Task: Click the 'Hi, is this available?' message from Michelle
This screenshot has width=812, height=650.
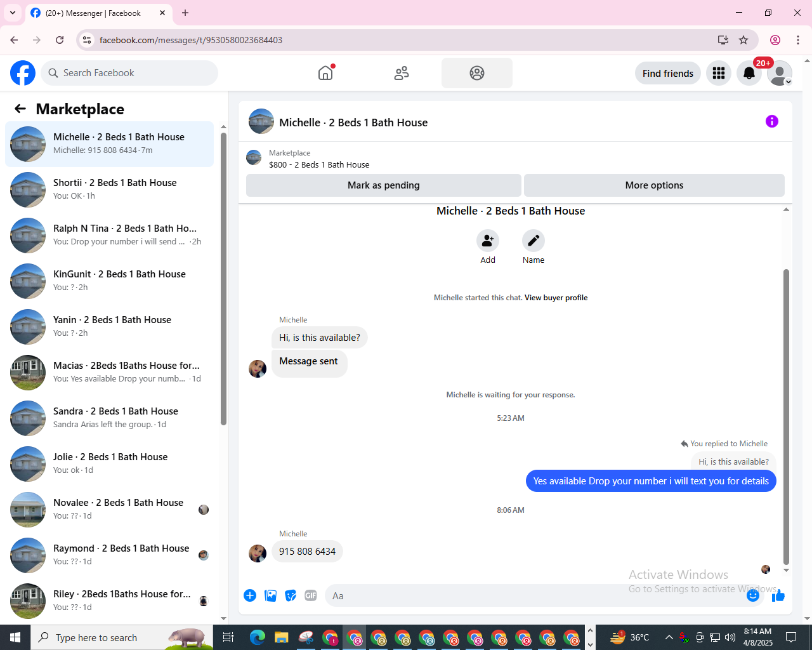Action: coord(320,338)
